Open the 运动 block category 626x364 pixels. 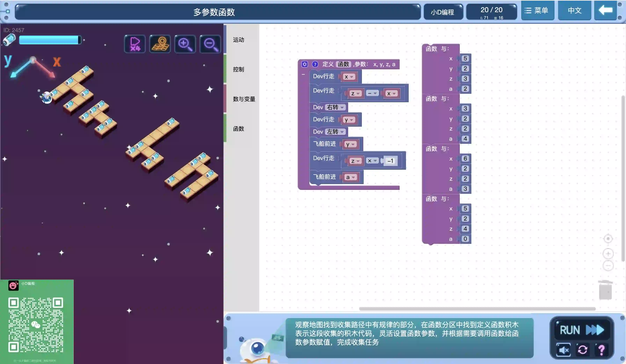[238, 40]
